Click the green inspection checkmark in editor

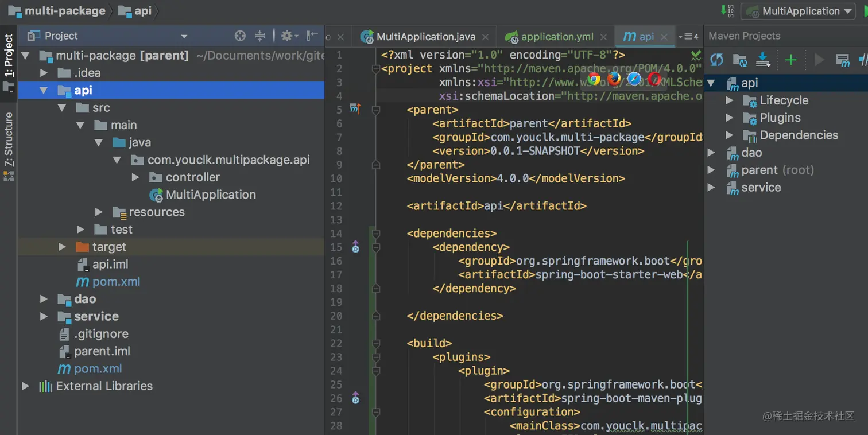tap(696, 55)
